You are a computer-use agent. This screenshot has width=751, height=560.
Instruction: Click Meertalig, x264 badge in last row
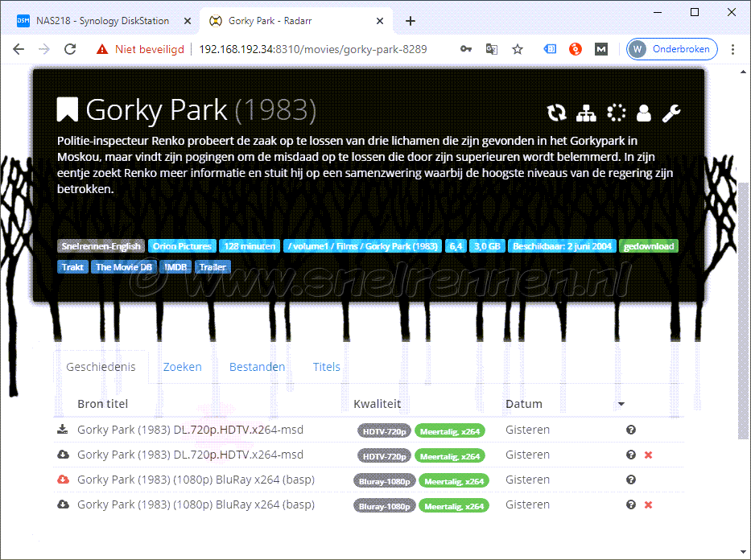point(453,505)
